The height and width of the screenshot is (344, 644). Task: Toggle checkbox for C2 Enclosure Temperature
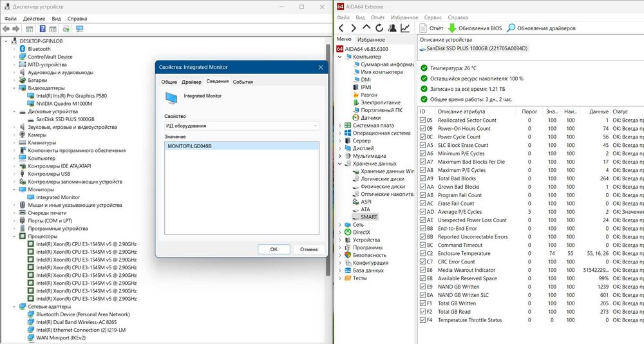click(422, 254)
